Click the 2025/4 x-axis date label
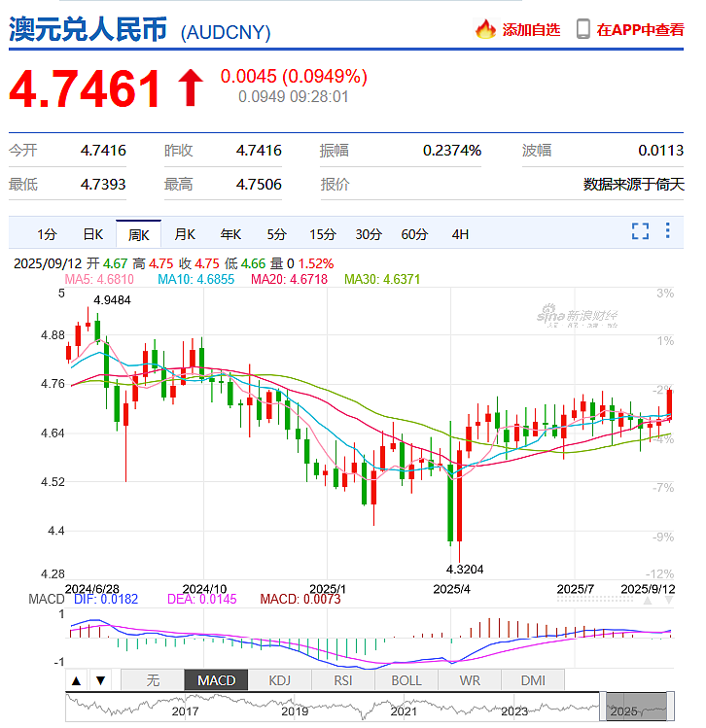 (451, 589)
